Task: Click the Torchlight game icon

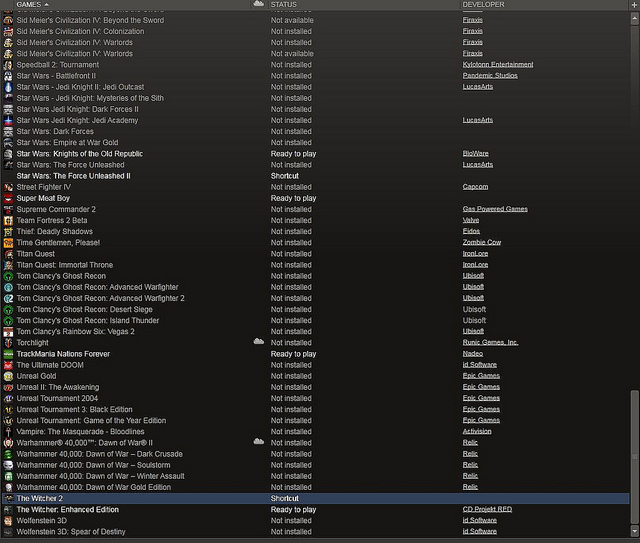Action: coord(8,343)
